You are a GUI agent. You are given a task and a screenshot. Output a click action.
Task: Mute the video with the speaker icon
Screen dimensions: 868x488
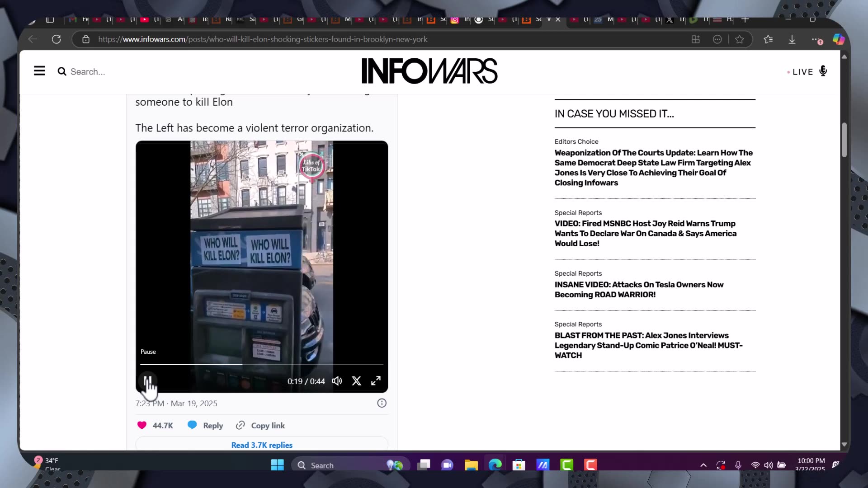(x=337, y=381)
